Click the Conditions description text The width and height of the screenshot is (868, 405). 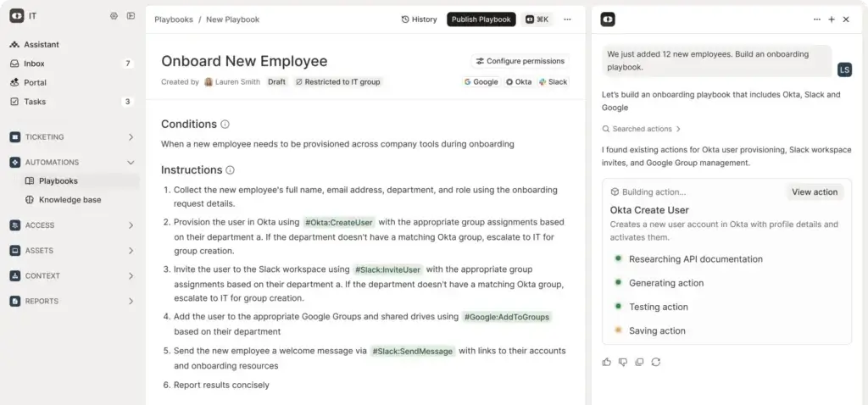click(337, 144)
